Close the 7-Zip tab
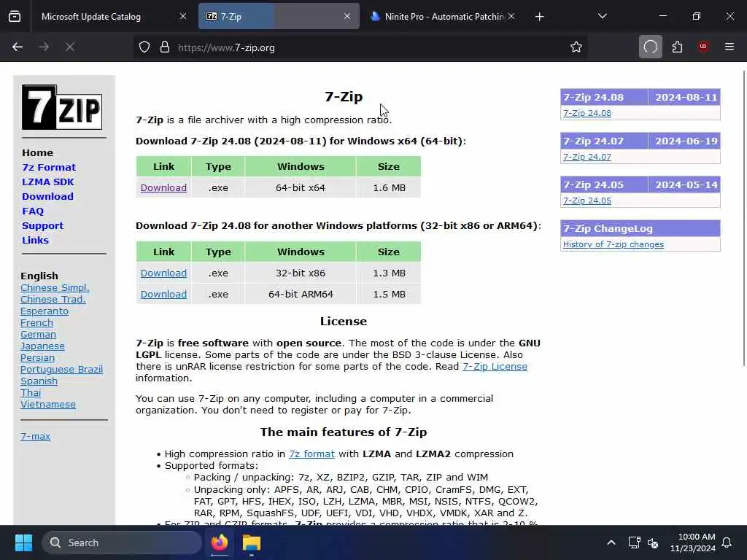 [347, 16]
